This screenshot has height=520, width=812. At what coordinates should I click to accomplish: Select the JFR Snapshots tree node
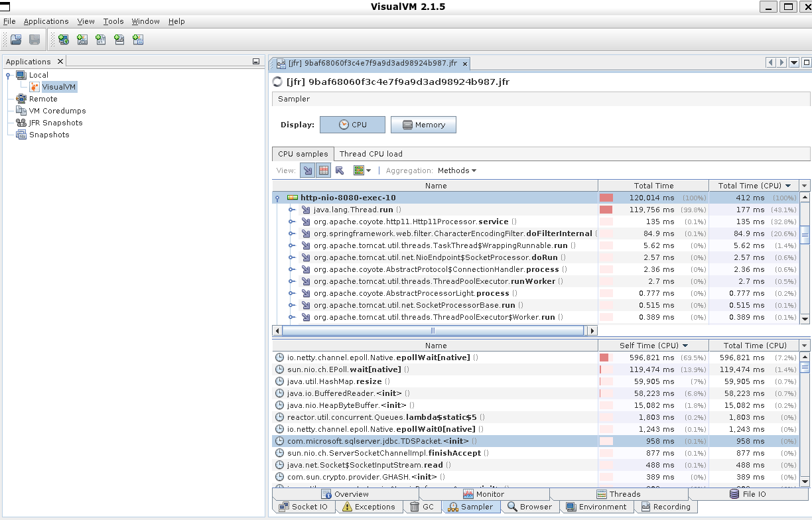(x=56, y=123)
